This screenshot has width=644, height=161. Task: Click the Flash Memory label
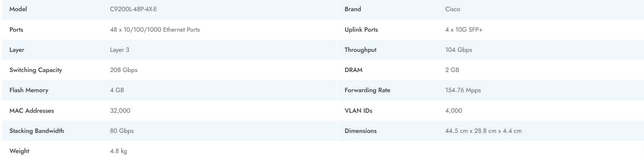(29, 90)
